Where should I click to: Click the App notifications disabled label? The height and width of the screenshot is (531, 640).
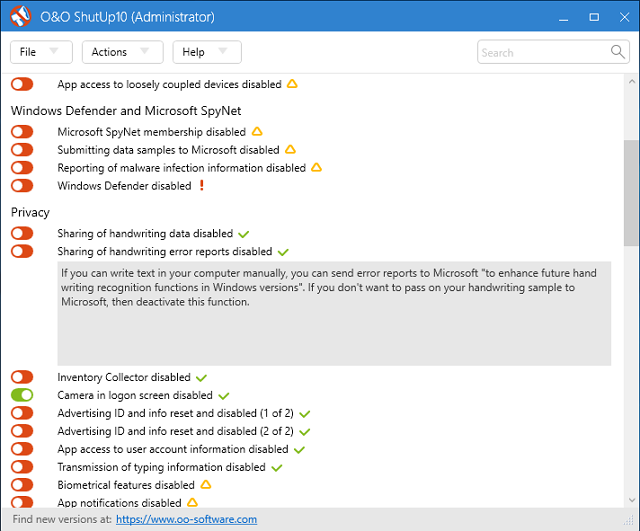(x=119, y=503)
